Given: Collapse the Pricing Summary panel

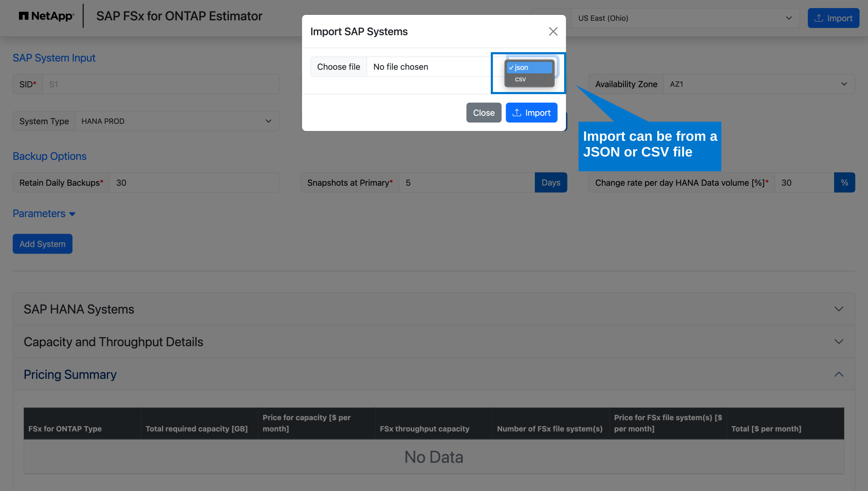Looking at the screenshot, I should (434, 374).
